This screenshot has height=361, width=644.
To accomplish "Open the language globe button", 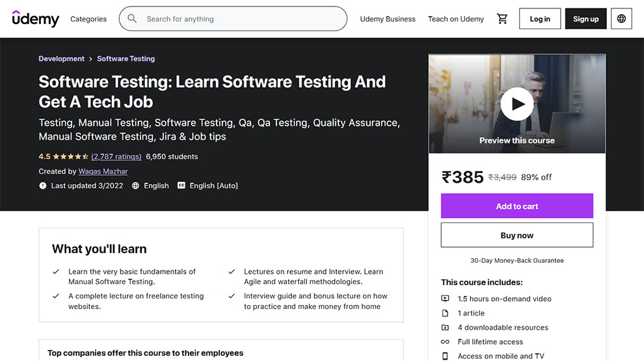I will 621,18.
